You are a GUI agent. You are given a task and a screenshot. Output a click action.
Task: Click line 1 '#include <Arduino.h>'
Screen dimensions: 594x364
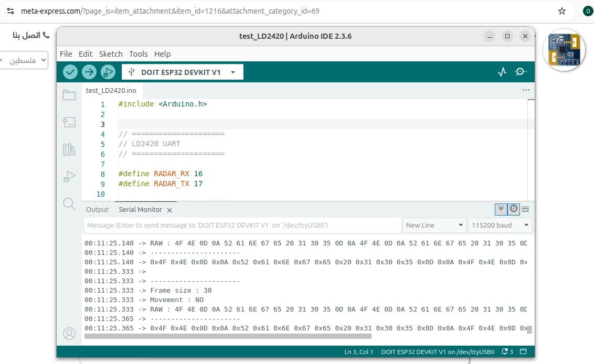163,104
